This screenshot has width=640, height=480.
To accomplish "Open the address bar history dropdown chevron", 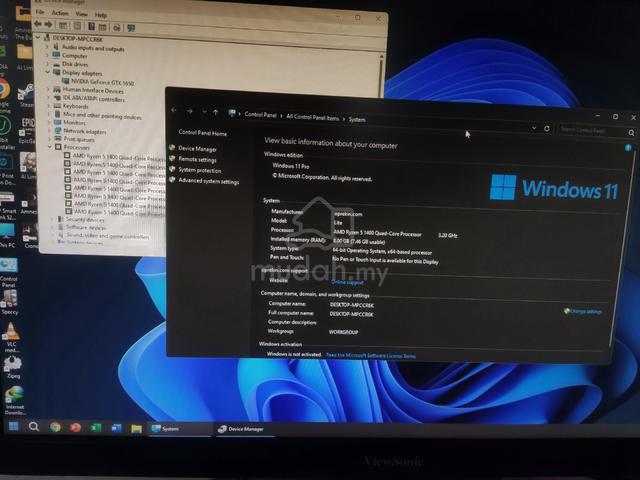I will click(534, 128).
